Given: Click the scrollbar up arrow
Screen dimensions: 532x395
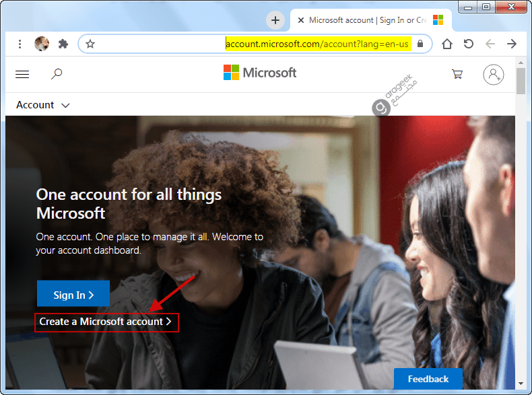Looking at the screenshot, I should pos(521,63).
